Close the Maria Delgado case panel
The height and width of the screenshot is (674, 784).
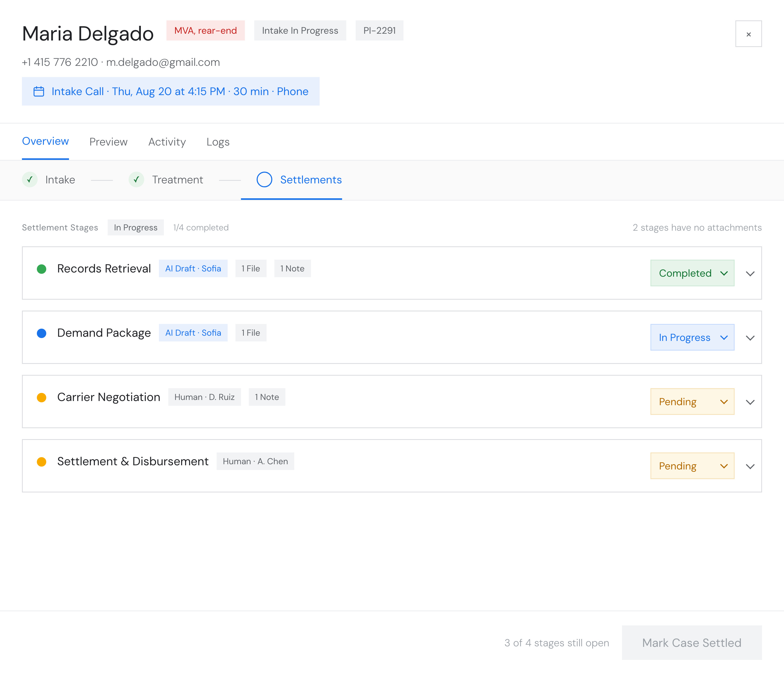(x=748, y=34)
